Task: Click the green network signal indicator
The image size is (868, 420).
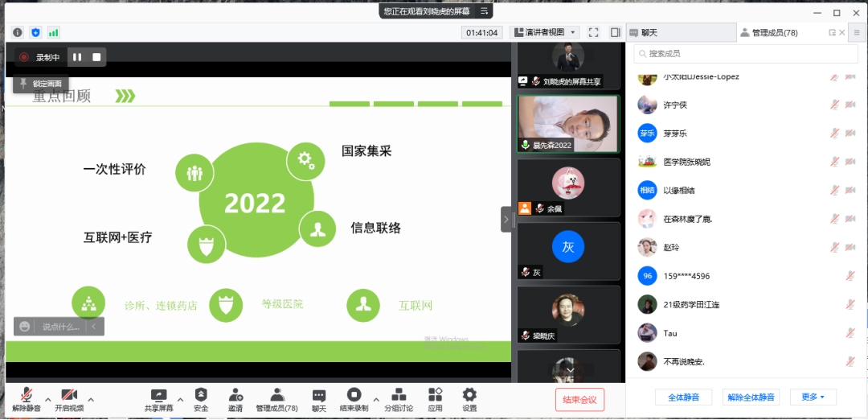Action: click(x=54, y=33)
